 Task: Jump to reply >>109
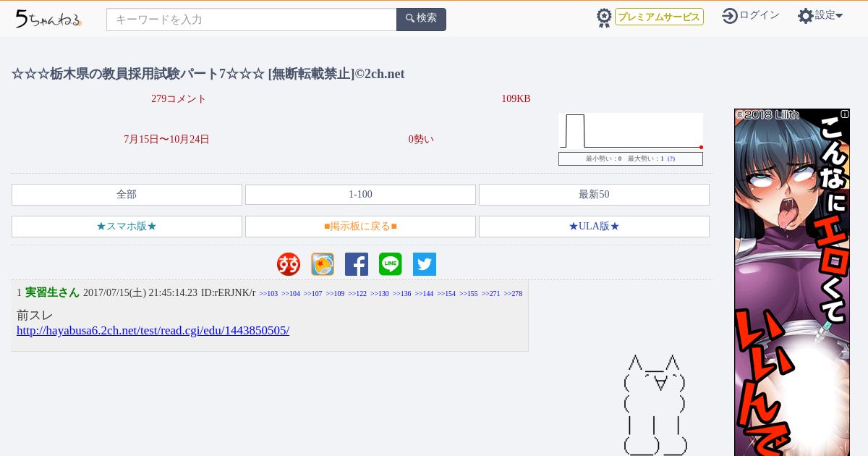click(335, 294)
